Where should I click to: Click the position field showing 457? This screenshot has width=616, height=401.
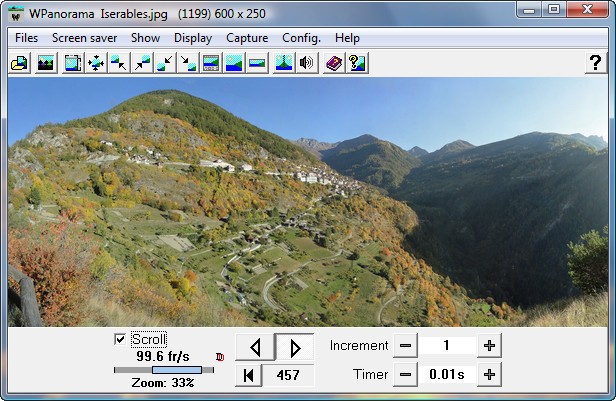(x=288, y=375)
